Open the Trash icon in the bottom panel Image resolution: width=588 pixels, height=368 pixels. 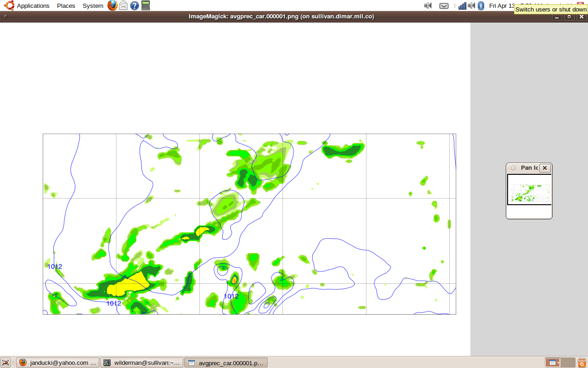point(582,362)
